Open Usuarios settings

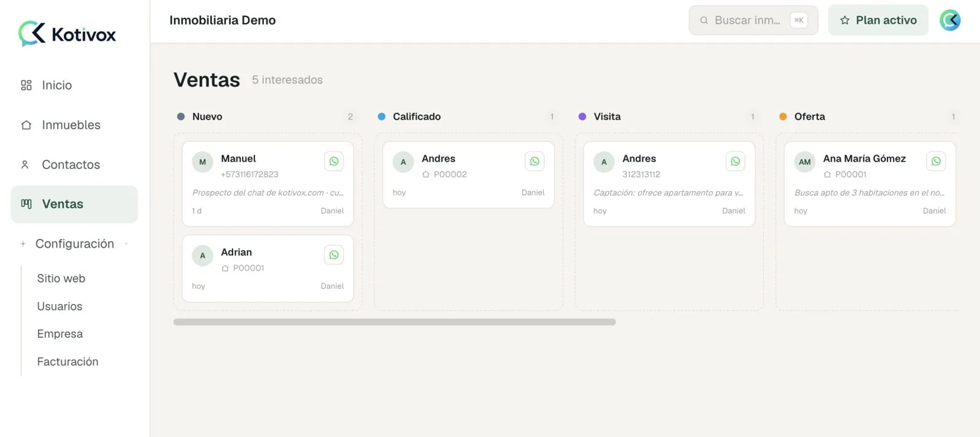(59, 306)
